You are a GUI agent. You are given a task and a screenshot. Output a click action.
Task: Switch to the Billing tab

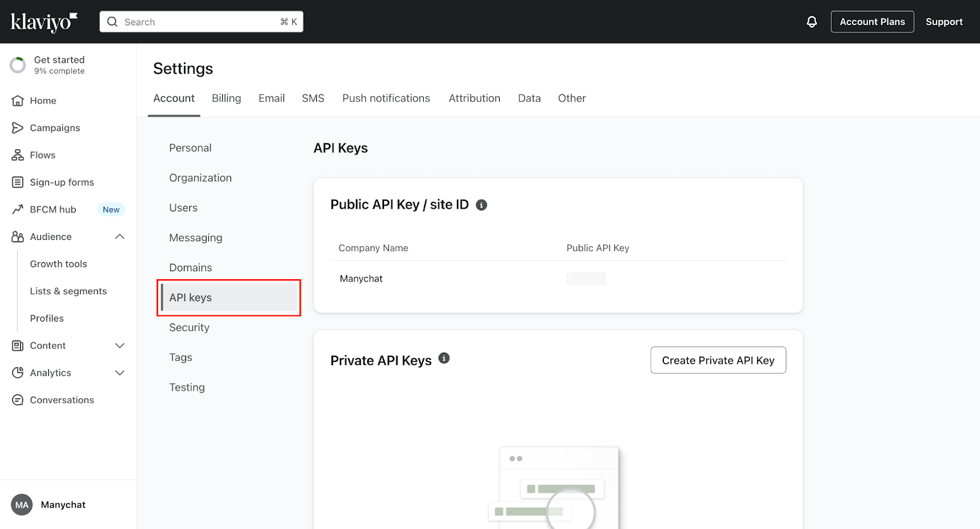pos(226,98)
